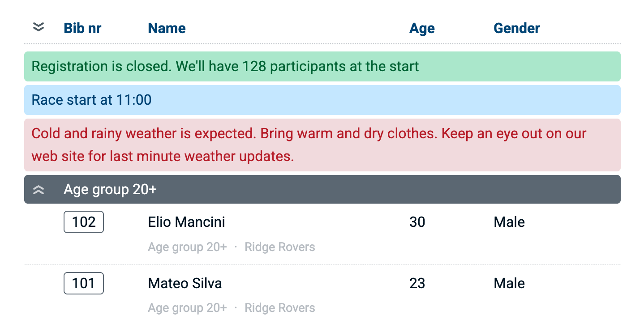
Task: Click the expand-all double chevron in header
Action: pyautogui.click(x=39, y=28)
